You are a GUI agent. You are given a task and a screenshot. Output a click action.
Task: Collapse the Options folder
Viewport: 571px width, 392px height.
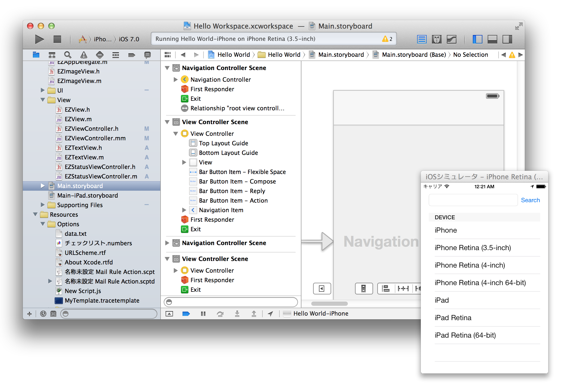pos(42,224)
